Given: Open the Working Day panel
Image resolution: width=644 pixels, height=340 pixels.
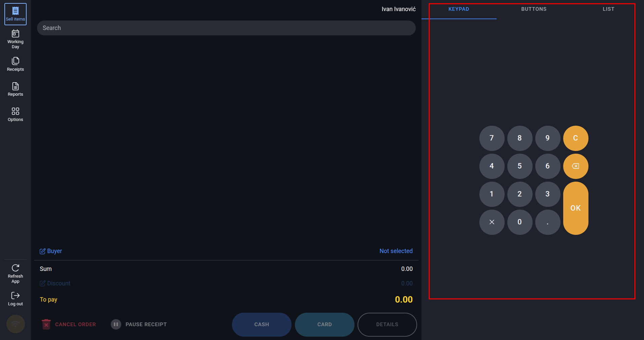Looking at the screenshot, I should click(15, 39).
